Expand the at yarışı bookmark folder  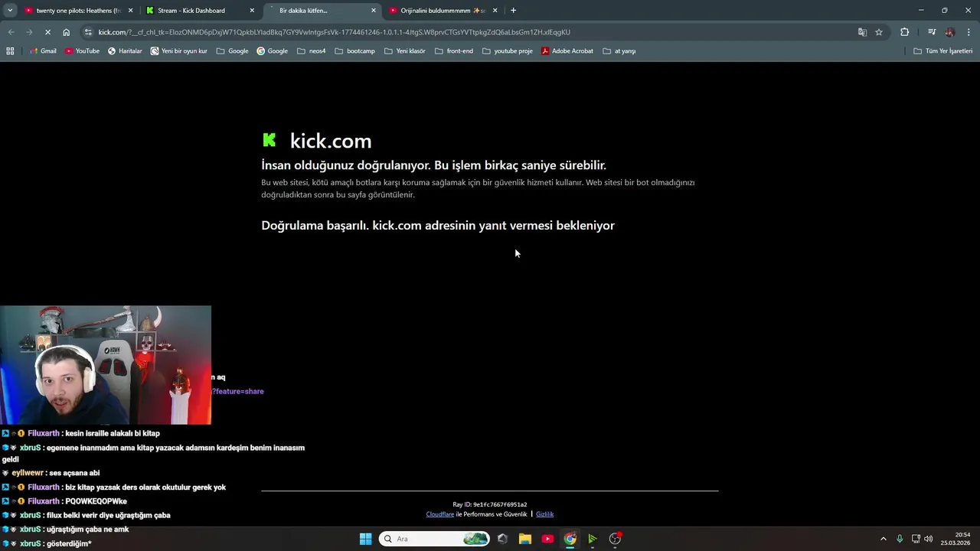coord(619,51)
